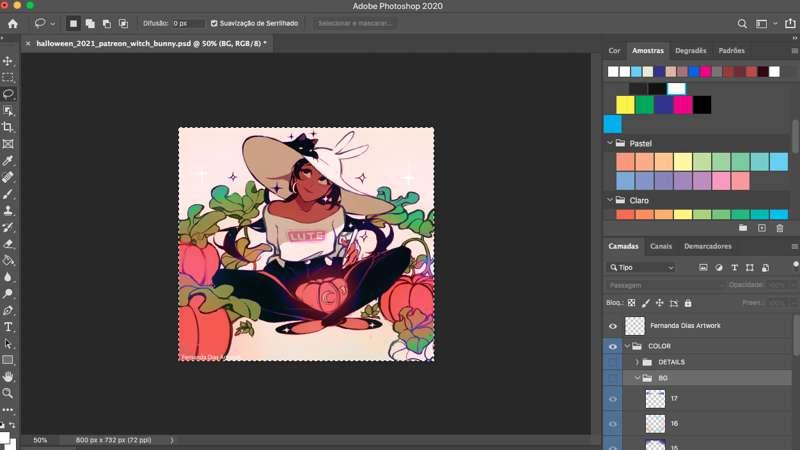Viewport: 800px width, 450px height.
Task: Switch to the Canais tab
Action: [661, 246]
